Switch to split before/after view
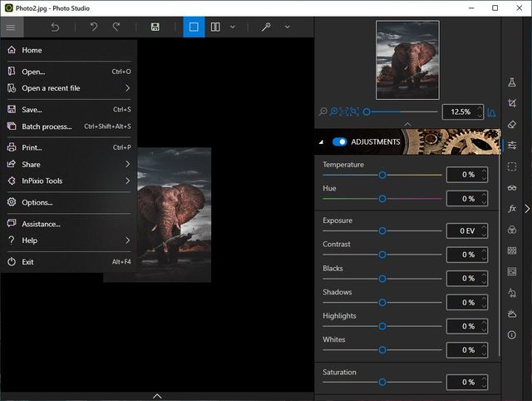This screenshot has height=401, width=532. (x=215, y=27)
